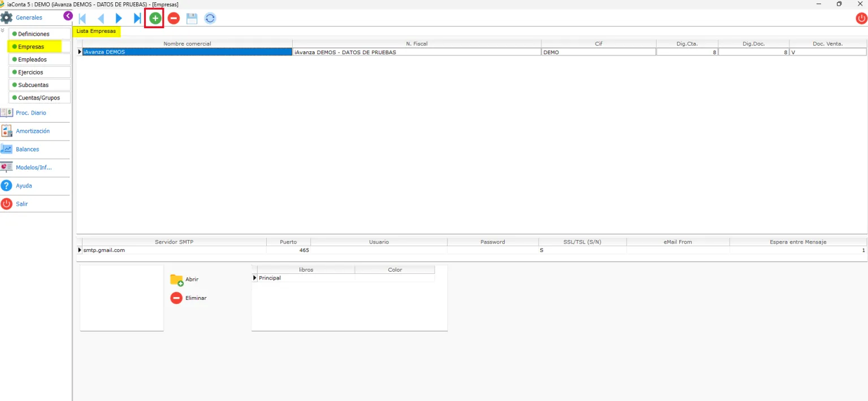Click the smtp.gmail.com server field

point(174,250)
